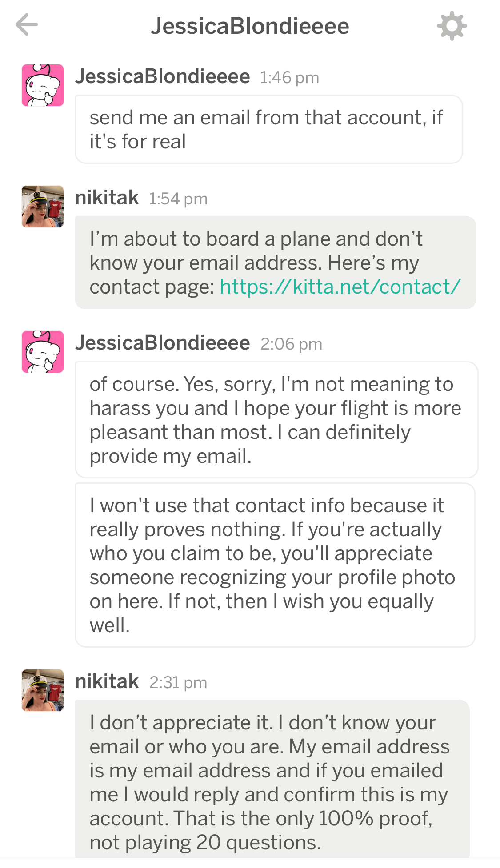Tap the 1:46 pm timestamp
This screenshot has height=868, width=500.
tap(289, 78)
